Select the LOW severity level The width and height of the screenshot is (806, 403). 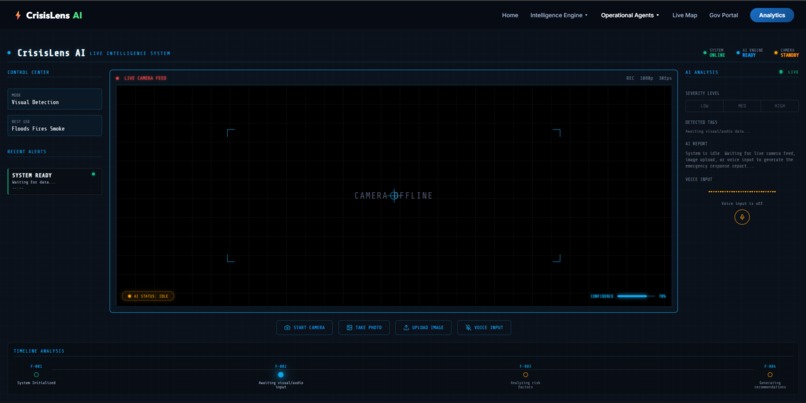click(x=704, y=106)
